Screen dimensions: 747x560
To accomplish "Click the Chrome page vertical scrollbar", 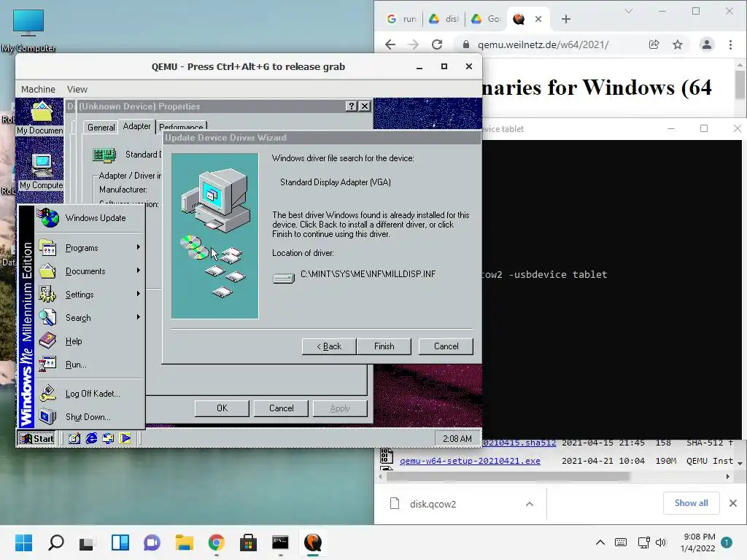I will tap(740, 84).
